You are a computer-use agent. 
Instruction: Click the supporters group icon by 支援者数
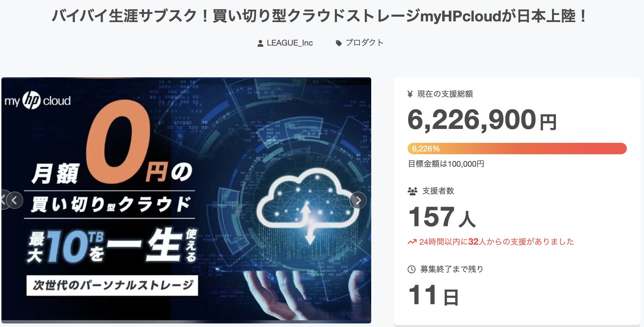click(412, 191)
